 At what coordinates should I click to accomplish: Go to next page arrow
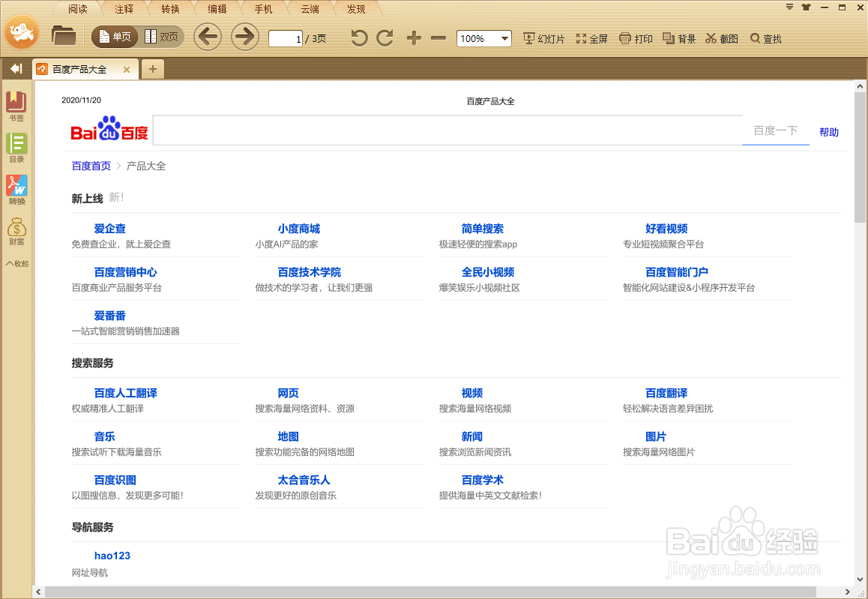244,37
